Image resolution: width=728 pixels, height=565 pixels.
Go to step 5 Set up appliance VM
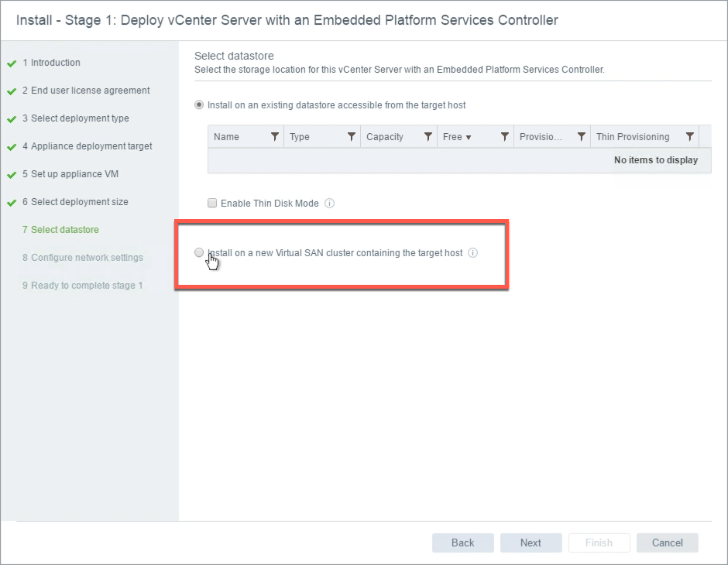(x=70, y=174)
